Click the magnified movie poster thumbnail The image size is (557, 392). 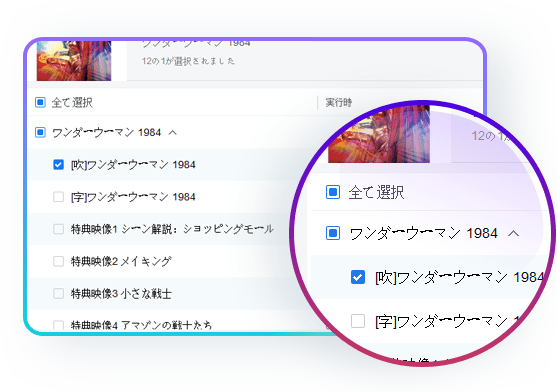379,135
